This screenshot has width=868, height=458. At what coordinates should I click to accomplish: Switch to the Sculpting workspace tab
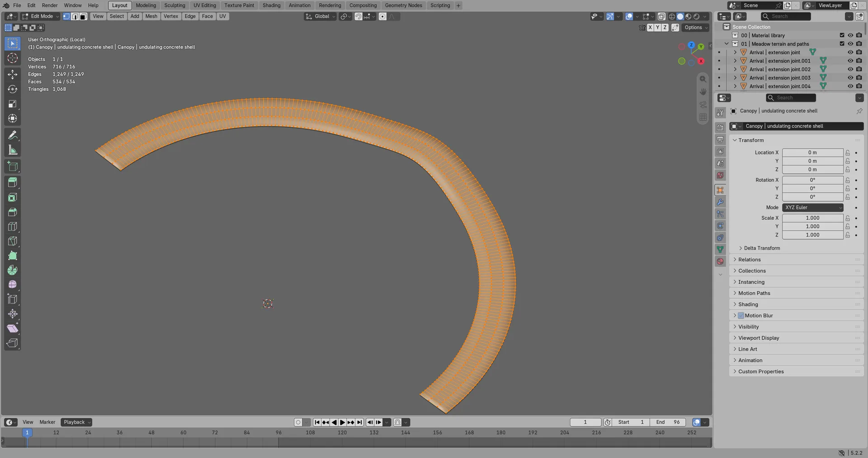(175, 5)
